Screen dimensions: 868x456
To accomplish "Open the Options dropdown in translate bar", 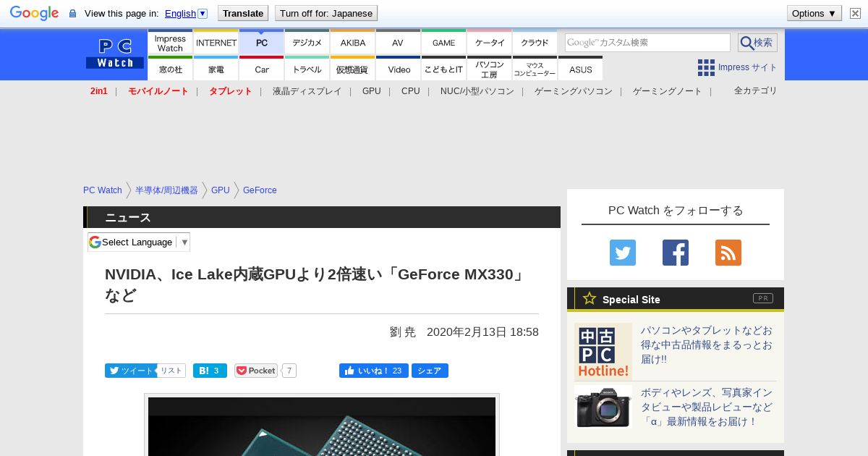I will pos(814,13).
